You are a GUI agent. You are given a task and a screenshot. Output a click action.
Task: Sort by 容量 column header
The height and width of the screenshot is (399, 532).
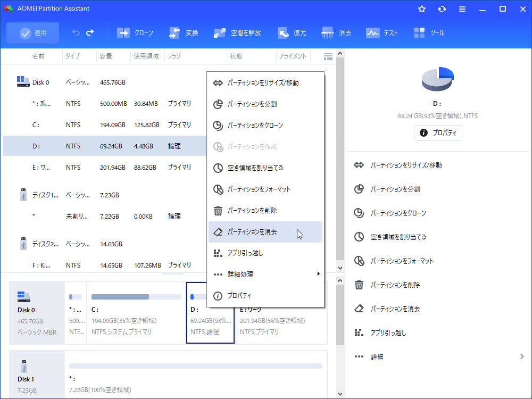[x=106, y=56]
